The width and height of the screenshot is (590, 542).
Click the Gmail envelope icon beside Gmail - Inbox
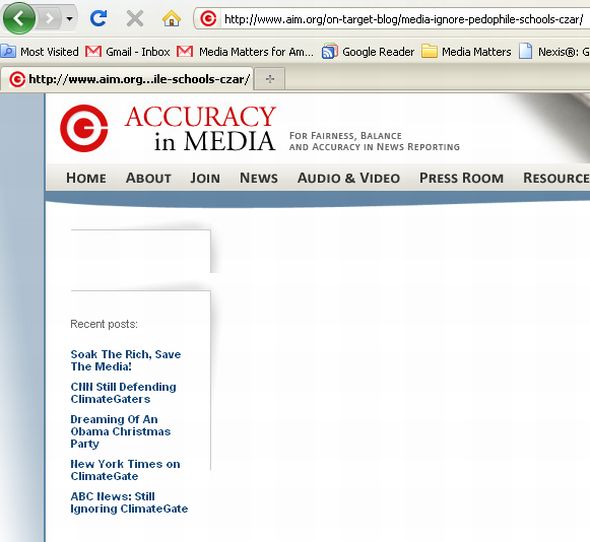coord(93,51)
